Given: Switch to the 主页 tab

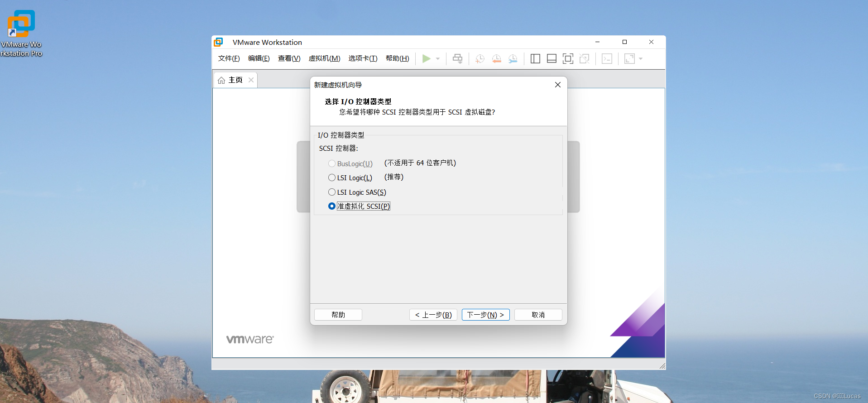Looking at the screenshot, I should pos(235,80).
